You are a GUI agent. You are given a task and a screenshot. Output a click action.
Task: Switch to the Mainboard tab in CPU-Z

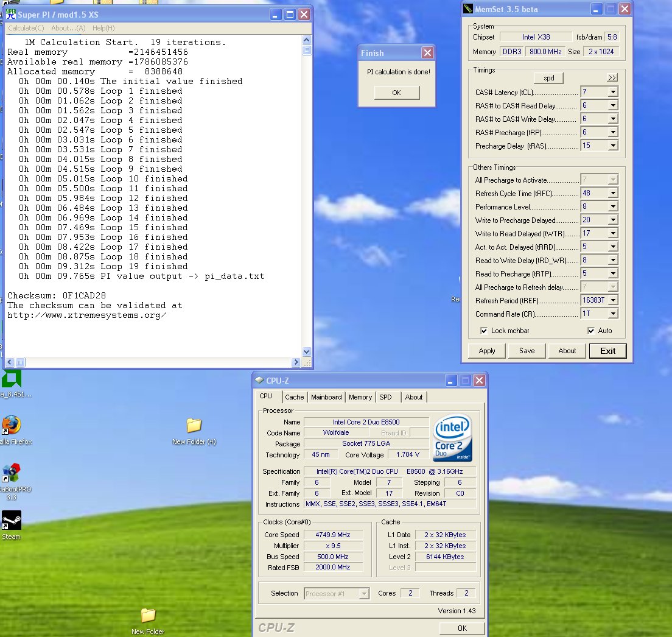coord(326,397)
